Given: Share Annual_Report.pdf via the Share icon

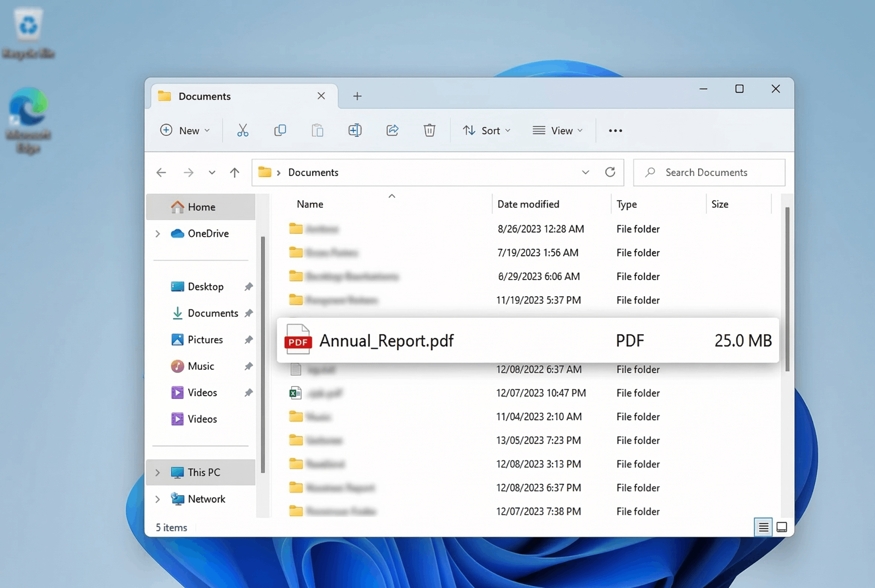Looking at the screenshot, I should (x=392, y=130).
